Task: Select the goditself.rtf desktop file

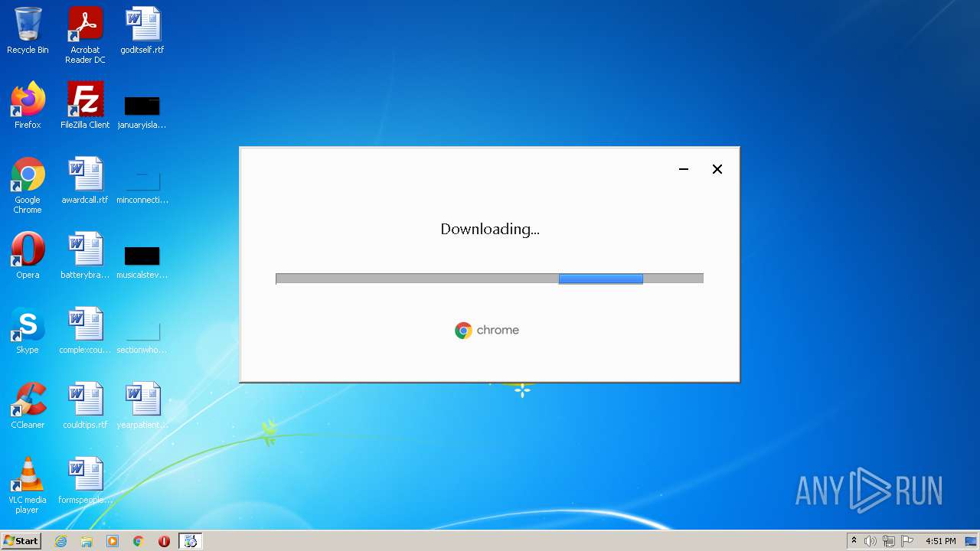Action: 142,31
